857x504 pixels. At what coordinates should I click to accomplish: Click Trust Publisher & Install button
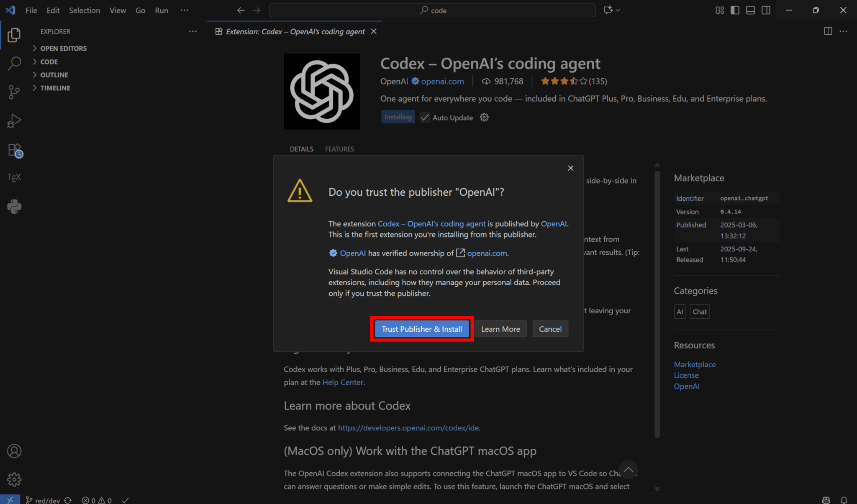coord(421,329)
